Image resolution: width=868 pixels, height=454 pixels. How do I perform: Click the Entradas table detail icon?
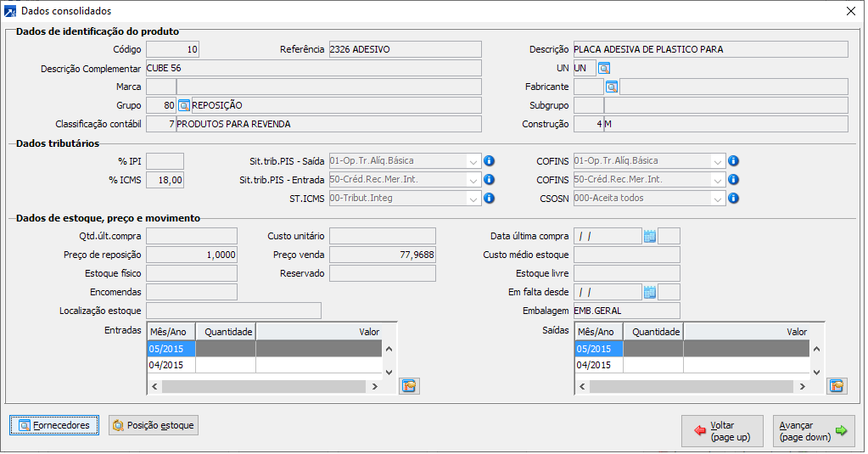pos(410,386)
